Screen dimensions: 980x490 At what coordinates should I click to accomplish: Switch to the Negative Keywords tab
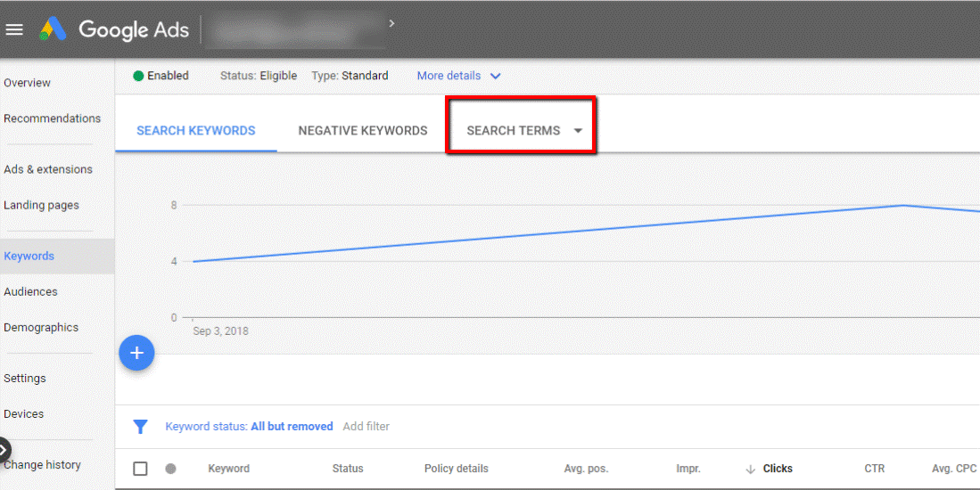[363, 130]
